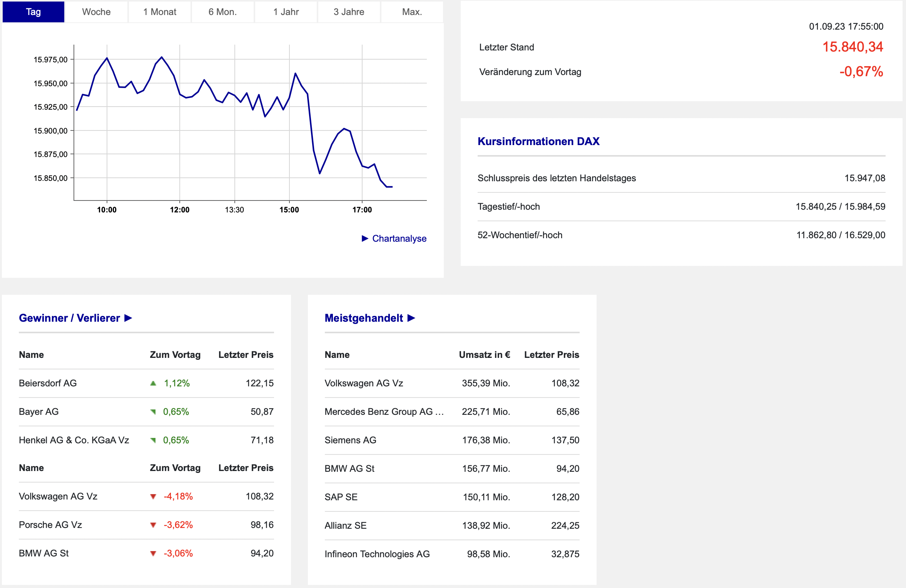
Task: Select the 1 Jahr chart tab
Action: (286, 12)
